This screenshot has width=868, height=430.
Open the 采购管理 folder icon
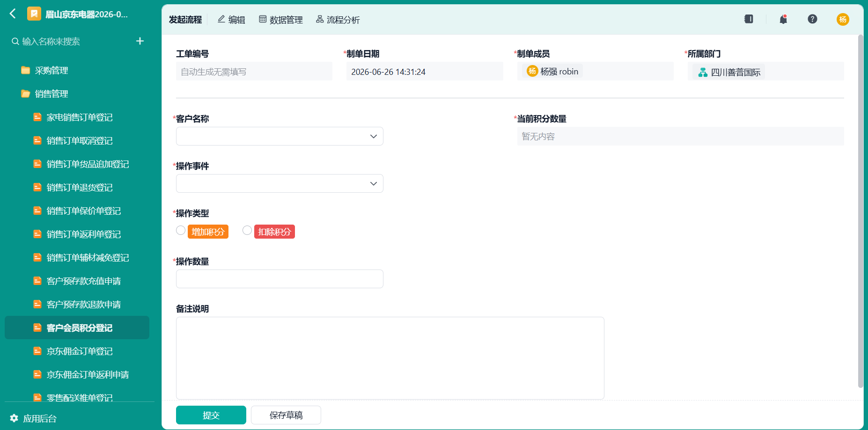[26, 70]
